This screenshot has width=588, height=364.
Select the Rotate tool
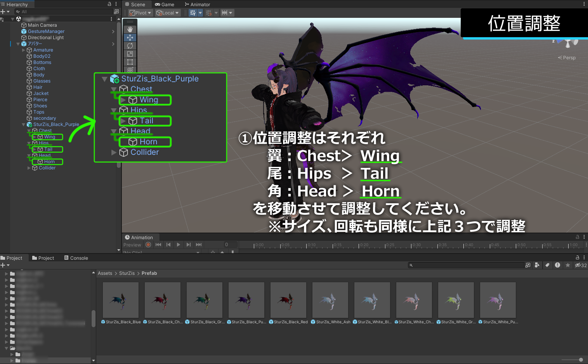130,45
